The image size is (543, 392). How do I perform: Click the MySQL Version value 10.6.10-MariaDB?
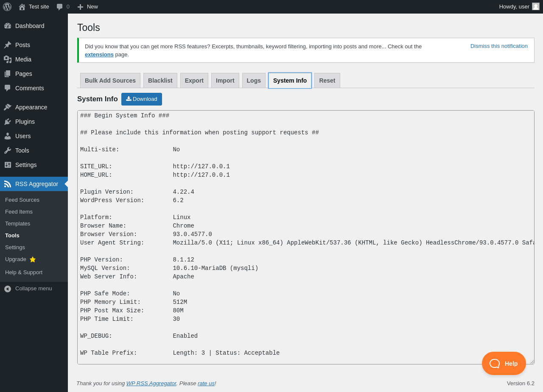pos(199,268)
